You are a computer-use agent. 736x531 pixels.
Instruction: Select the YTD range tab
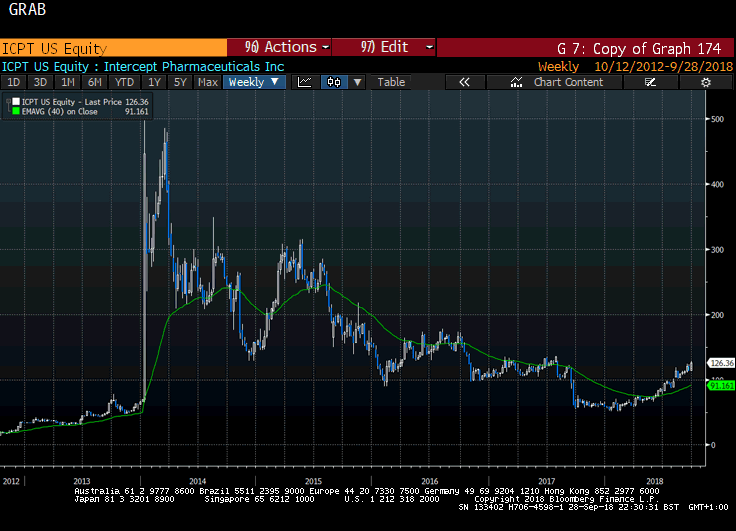(x=124, y=82)
